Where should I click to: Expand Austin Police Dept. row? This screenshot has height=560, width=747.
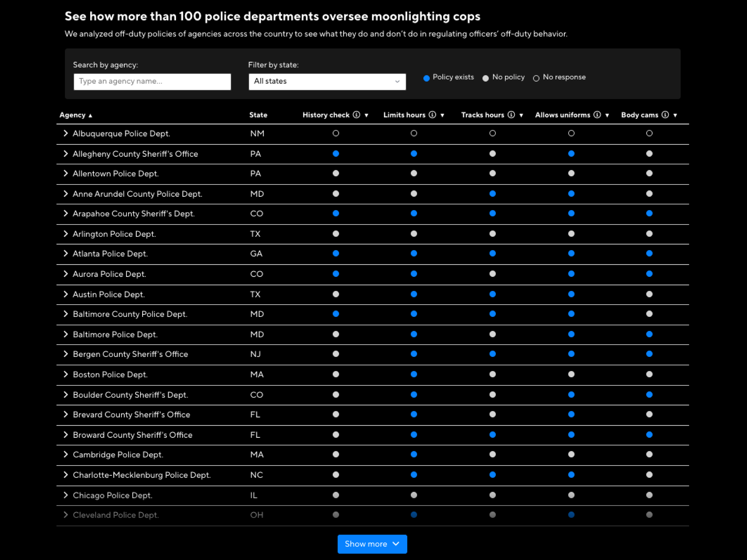coord(66,294)
